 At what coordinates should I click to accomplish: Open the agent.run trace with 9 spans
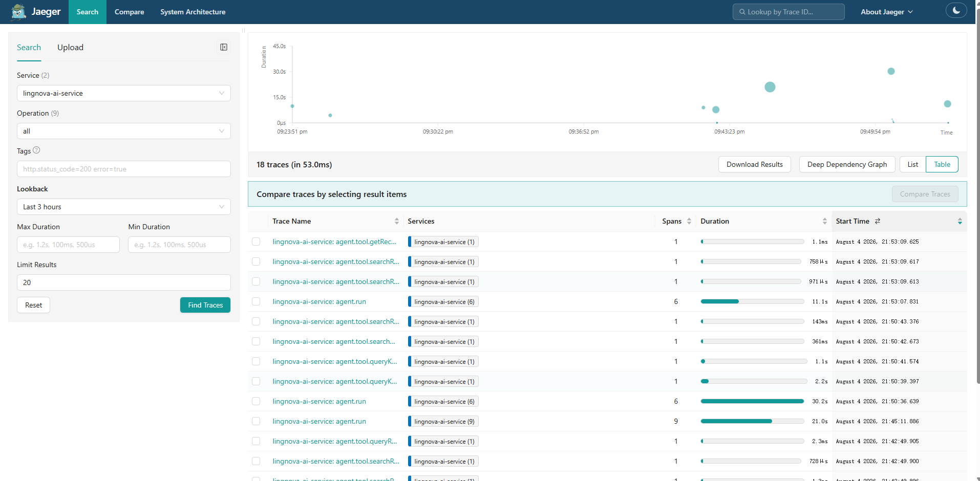[x=319, y=421]
